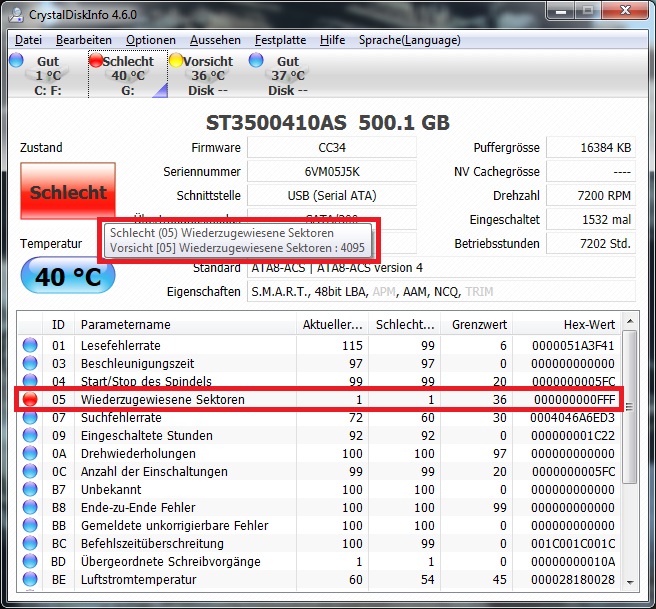656x609 pixels.
Task: Select the Vorsicht 36 °C disk tab
Action: 207,75
